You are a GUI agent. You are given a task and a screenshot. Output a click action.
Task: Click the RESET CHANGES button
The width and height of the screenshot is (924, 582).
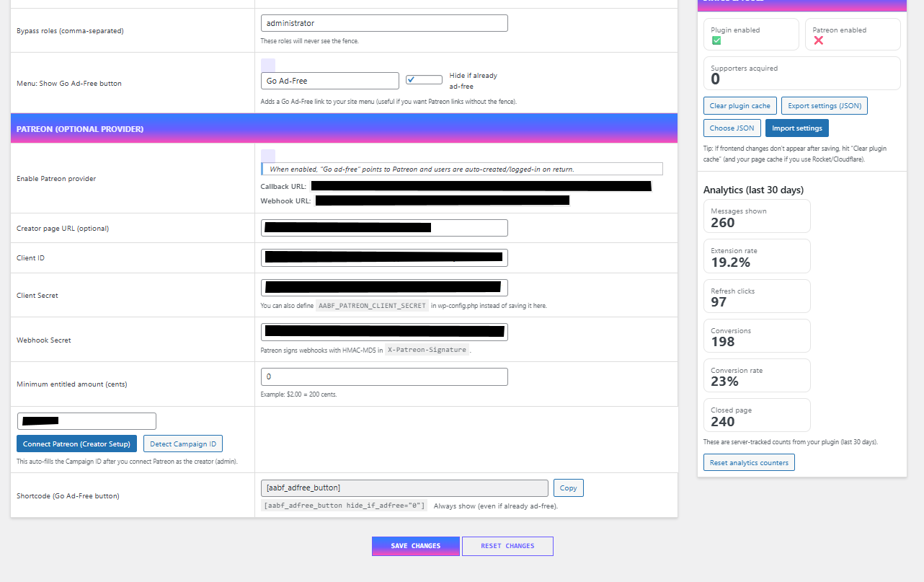[507, 546]
